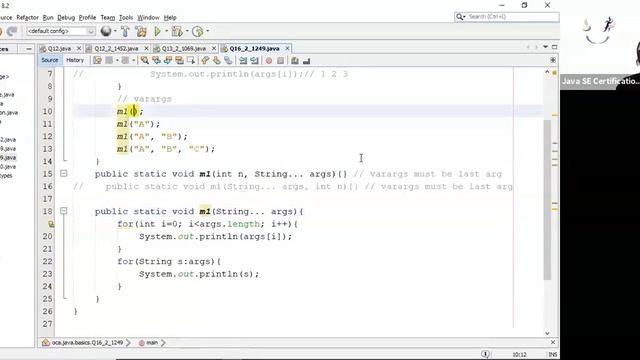
Task: Click the Help menu
Action: click(x=170, y=18)
